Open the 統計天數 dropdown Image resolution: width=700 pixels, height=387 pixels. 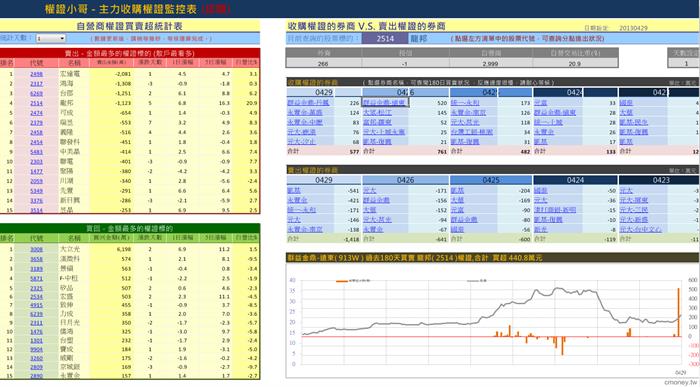(50, 38)
